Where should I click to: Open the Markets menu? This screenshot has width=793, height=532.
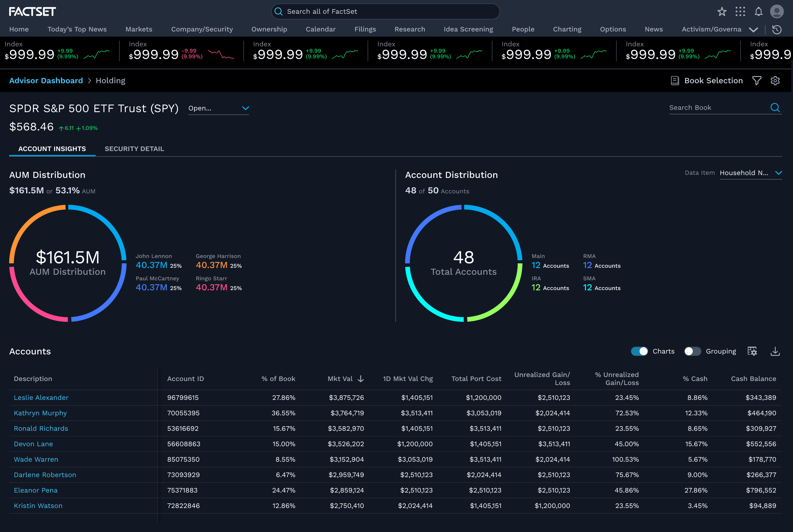(x=139, y=29)
